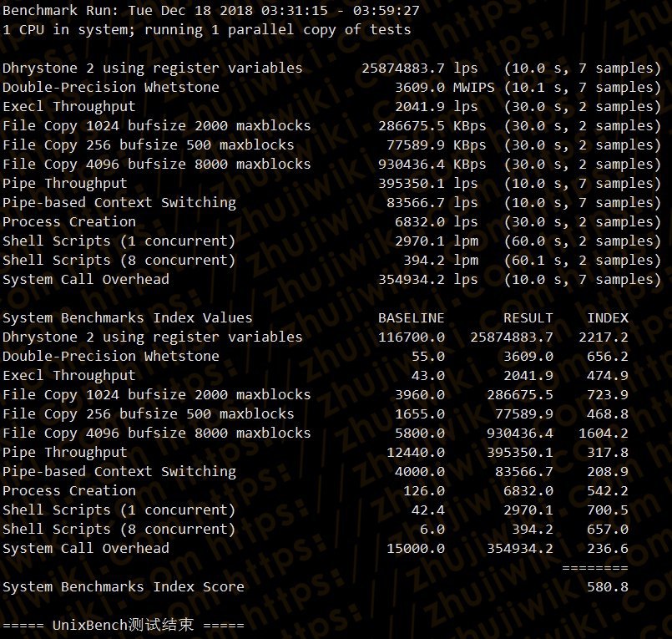
Task: Click 'Shell Scripts (8 concurrent)' label in index table
Action: 119,530
